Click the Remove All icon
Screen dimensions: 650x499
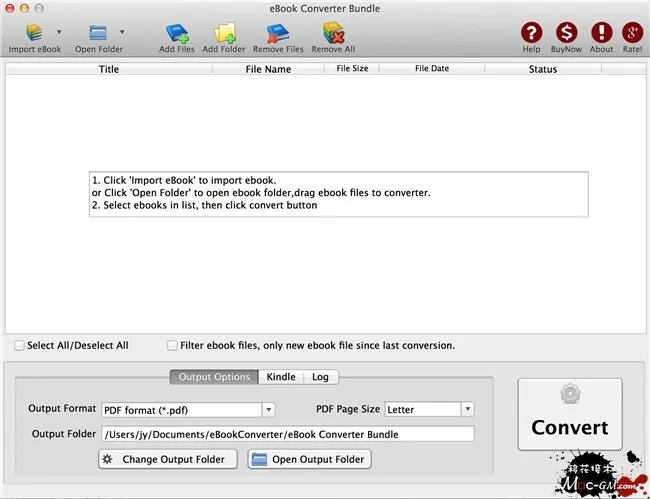tap(333, 33)
